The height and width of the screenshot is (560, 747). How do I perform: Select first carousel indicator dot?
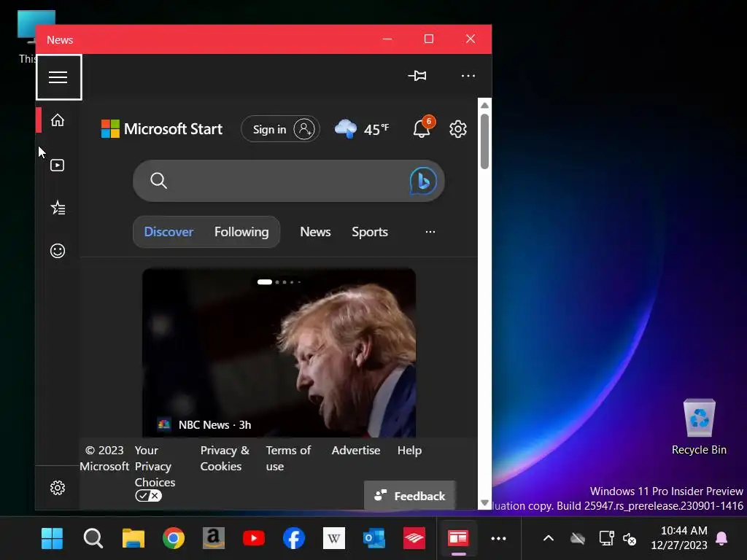point(264,282)
